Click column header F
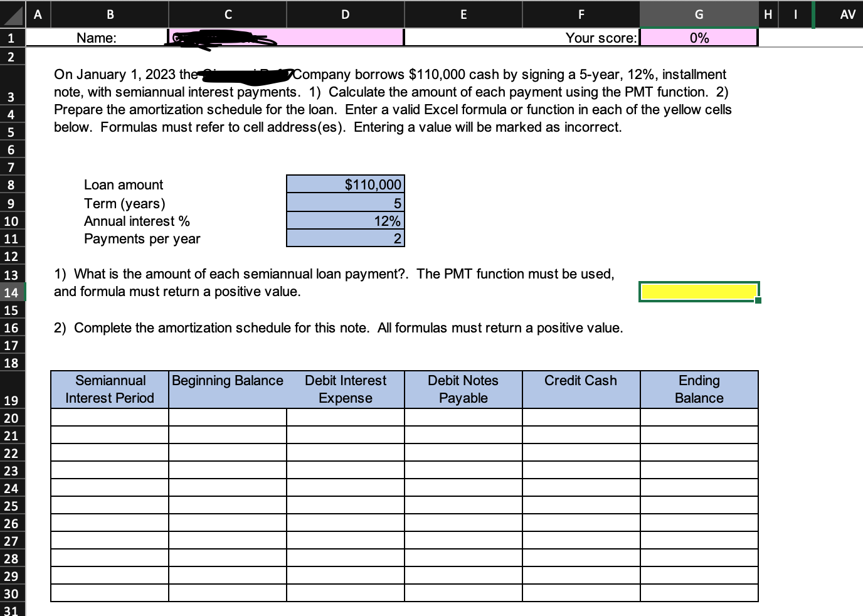This screenshot has width=863, height=616. pos(581,14)
